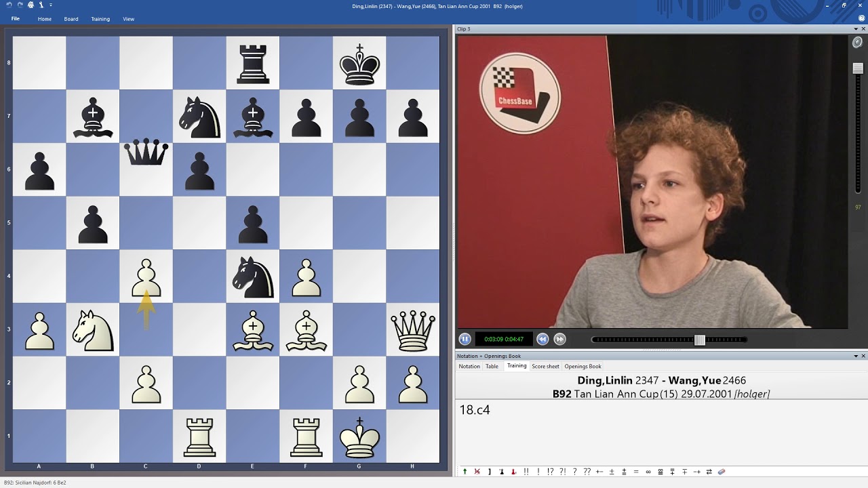868x488 pixels.
Task: Open the Home ribbon tab
Action: (45, 19)
